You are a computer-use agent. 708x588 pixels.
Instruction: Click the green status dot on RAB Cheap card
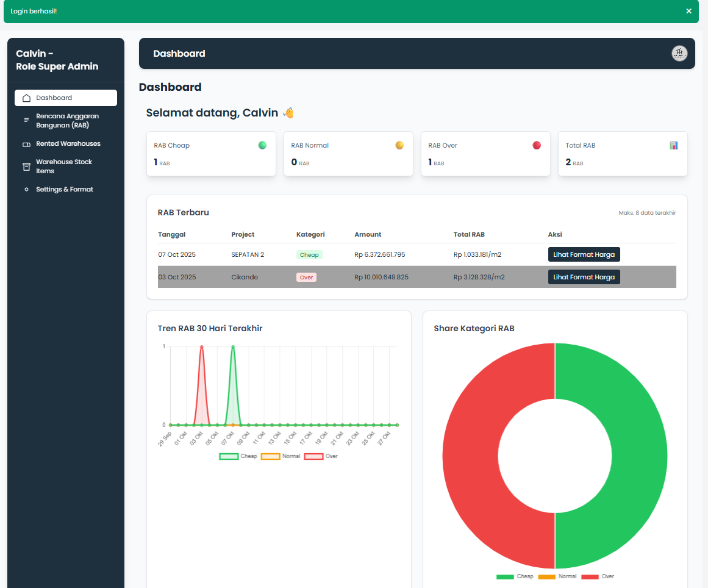coord(263,145)
